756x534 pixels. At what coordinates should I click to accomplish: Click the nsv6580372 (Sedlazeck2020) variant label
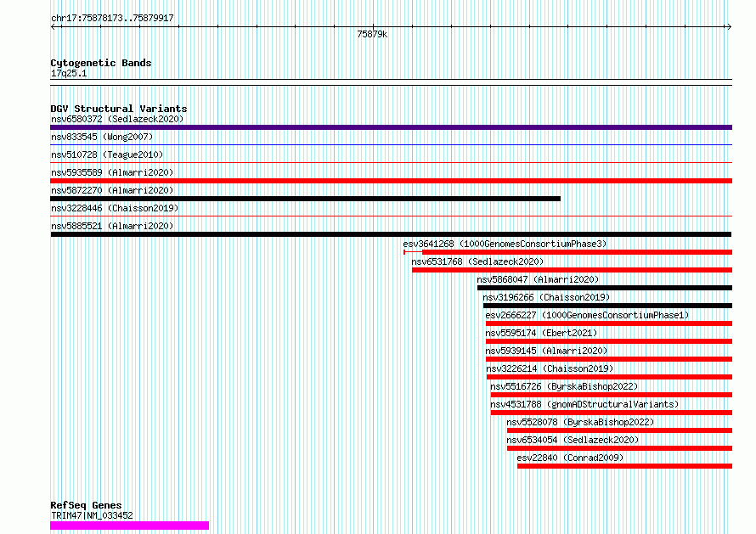(117, 119)
